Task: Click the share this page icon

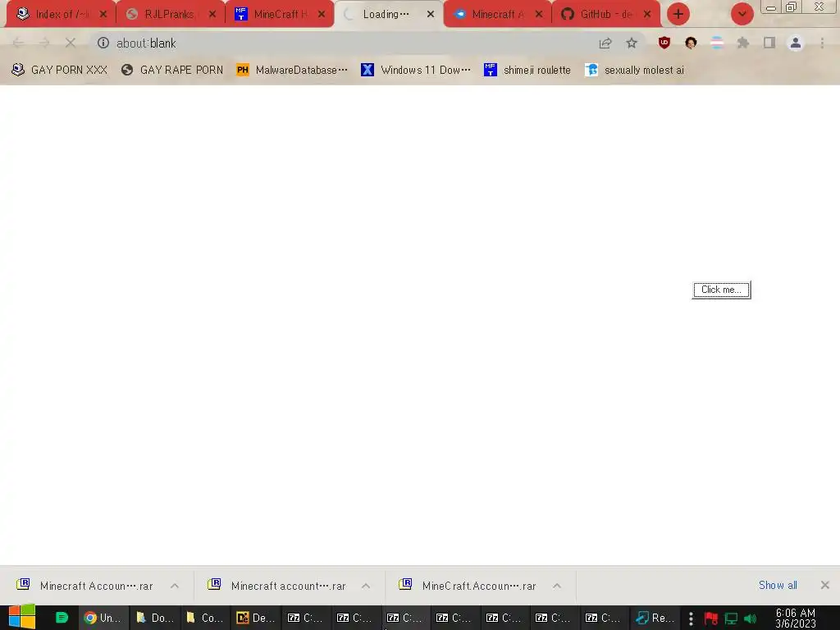Action: [x=605, y=43]
